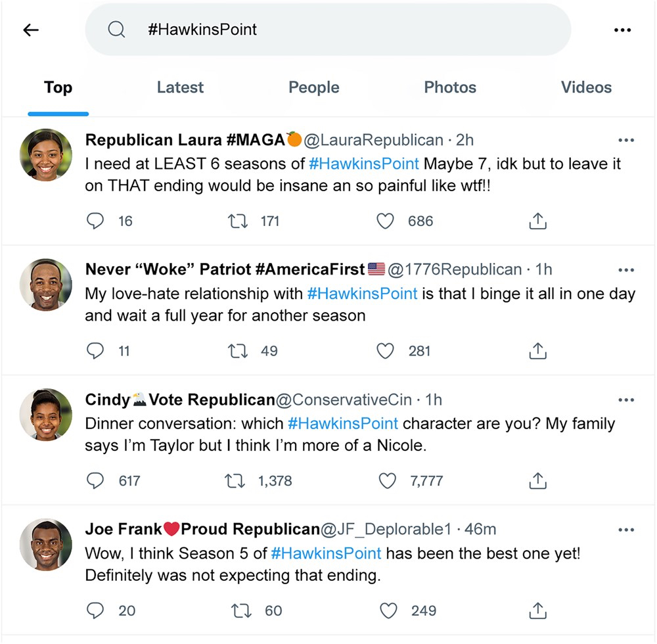Retweet Republican Laura's tweet
The height and width of the screenshot is (644, 657).
click(237, 221)
